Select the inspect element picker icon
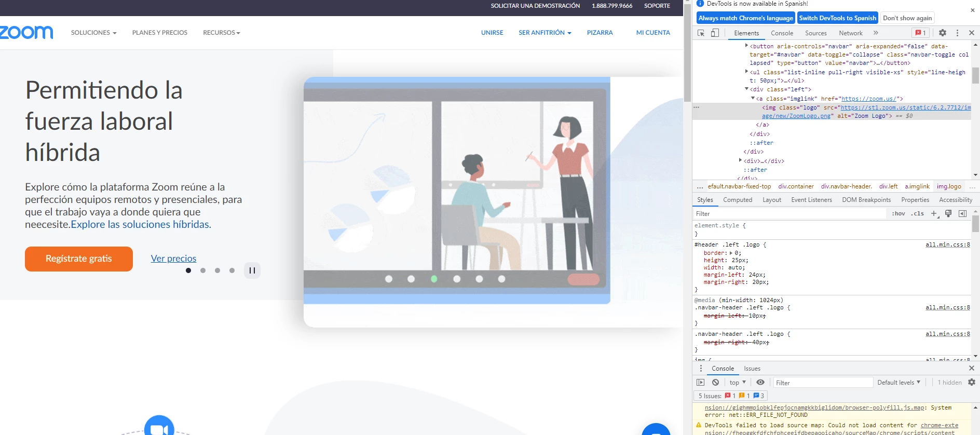 click(x=701, y=33)
